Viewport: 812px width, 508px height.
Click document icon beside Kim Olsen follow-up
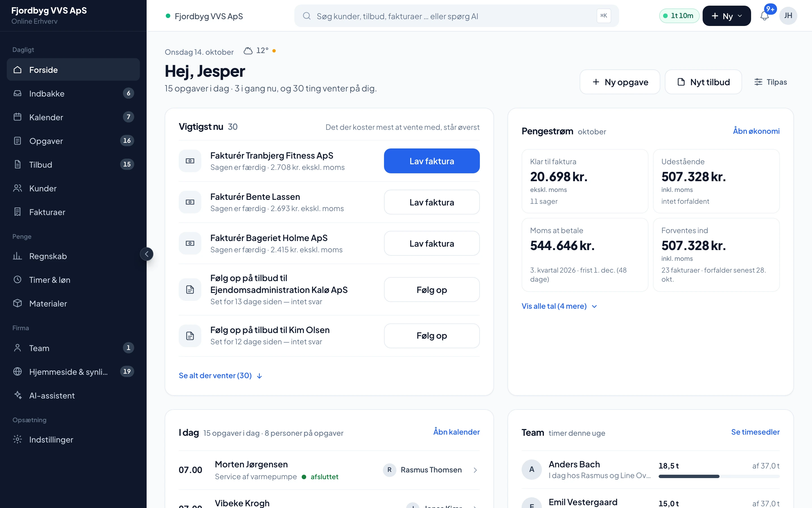[190, 336]
